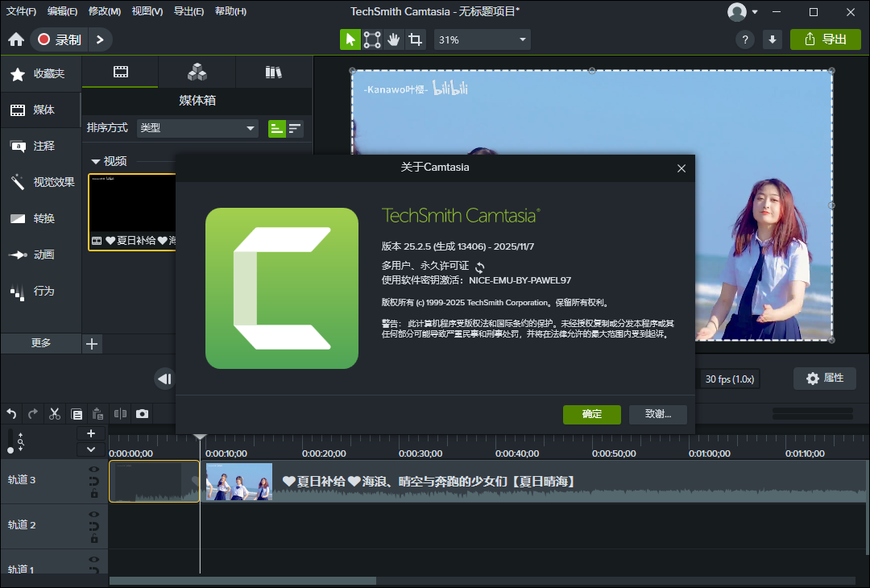Open the 编辑(E) menu
The width and height of the screenshot is (870, 588).
tap(62, 11)
